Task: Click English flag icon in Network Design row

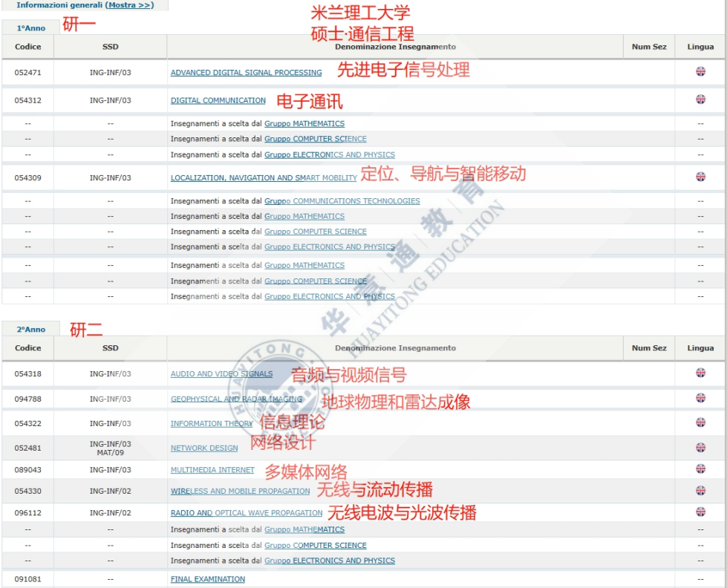Action: [700, 448]
